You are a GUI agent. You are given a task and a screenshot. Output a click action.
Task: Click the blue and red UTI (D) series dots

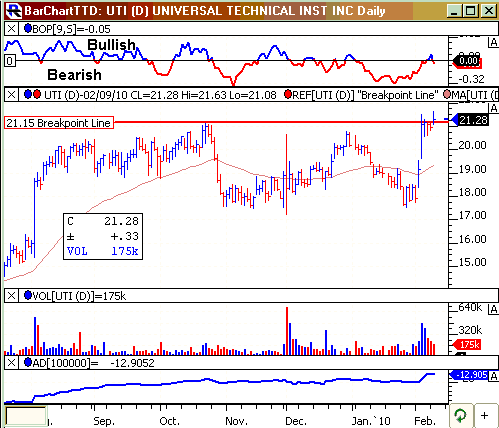pyautogui.click(x=32, y=95)
